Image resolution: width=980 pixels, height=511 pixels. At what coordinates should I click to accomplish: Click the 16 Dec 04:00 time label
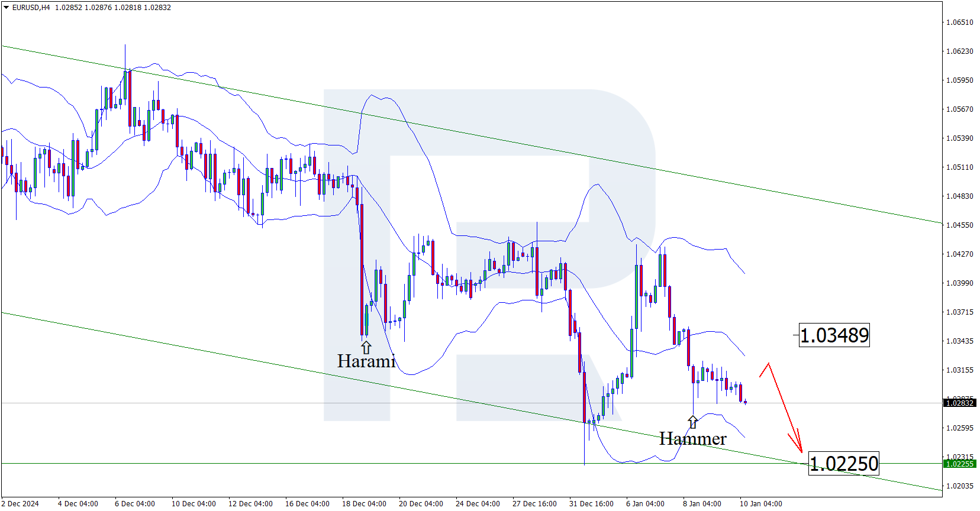pyautogui.click(x=307, y=504)
